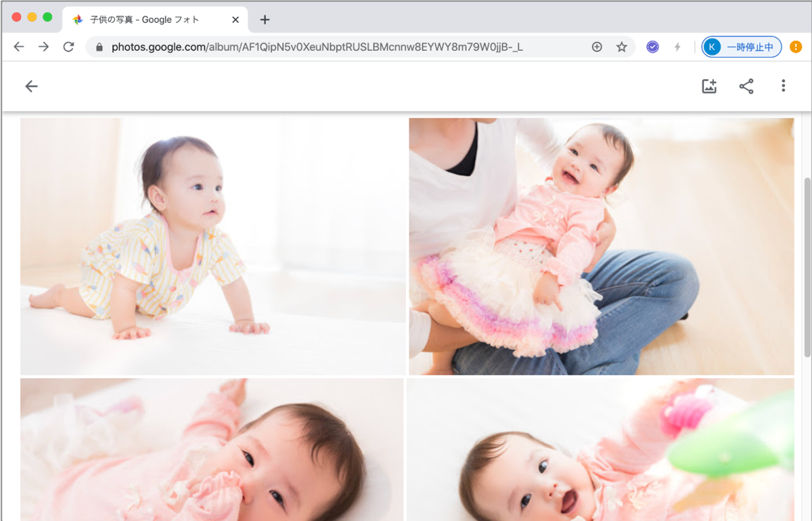Click the purple checkmark extension icon
Viewport: 812px width, 521px height.
click(x=652, y=47)
